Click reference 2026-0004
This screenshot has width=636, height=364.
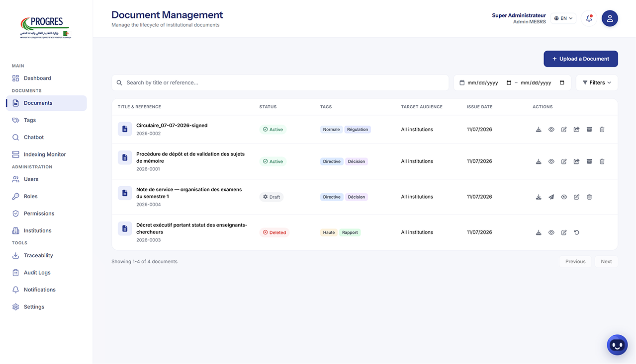149,205
